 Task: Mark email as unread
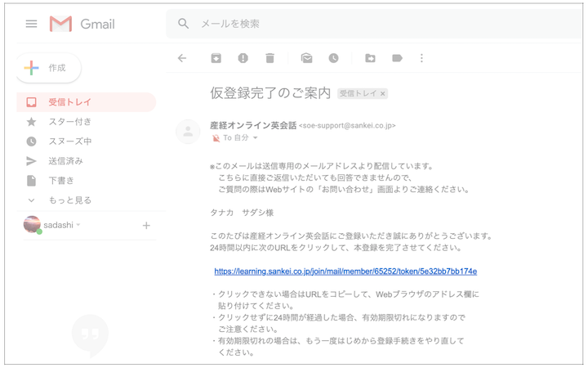pos(307,58)
